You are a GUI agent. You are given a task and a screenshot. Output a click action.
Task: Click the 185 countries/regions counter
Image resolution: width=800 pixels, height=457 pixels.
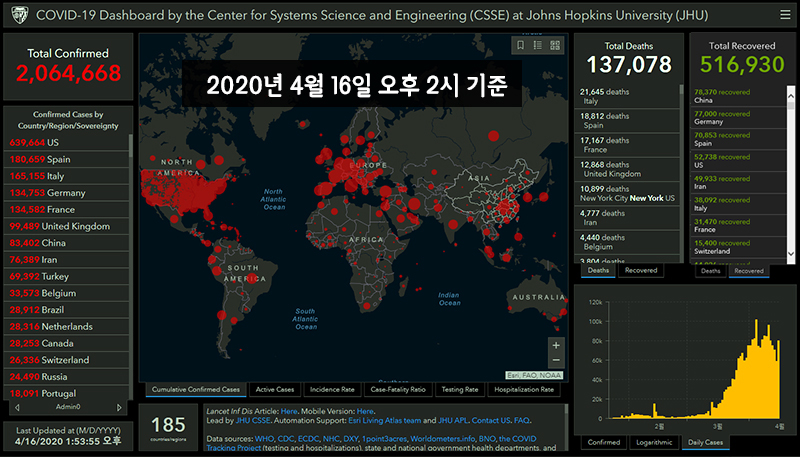tap(168, 428)
